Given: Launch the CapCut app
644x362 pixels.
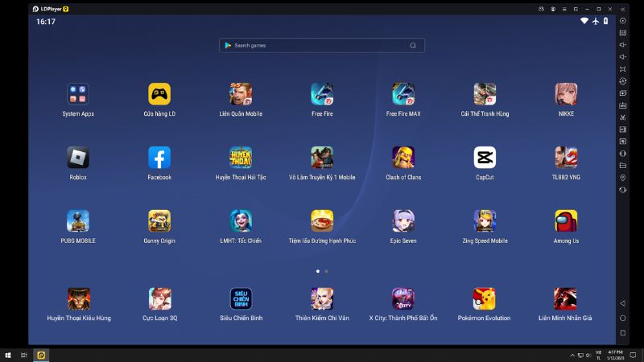Looking at the screenshot, I should pyautogui.click(x=485, y=158).
